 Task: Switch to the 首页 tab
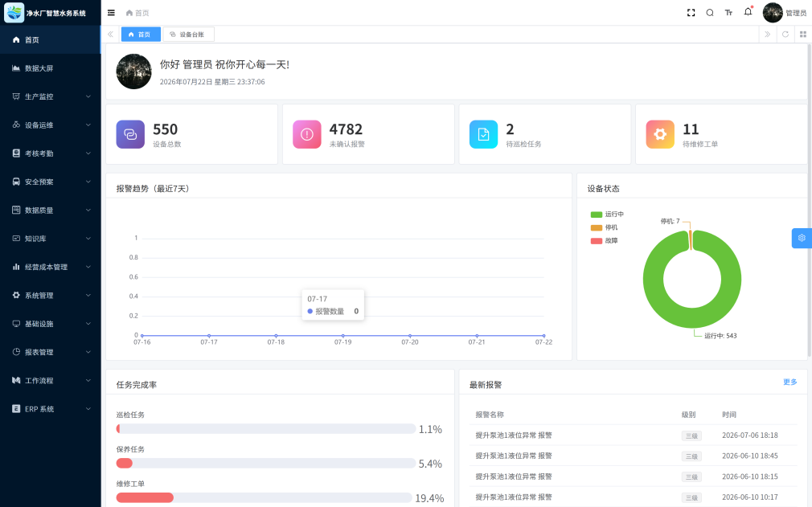[x=141, y=34]
